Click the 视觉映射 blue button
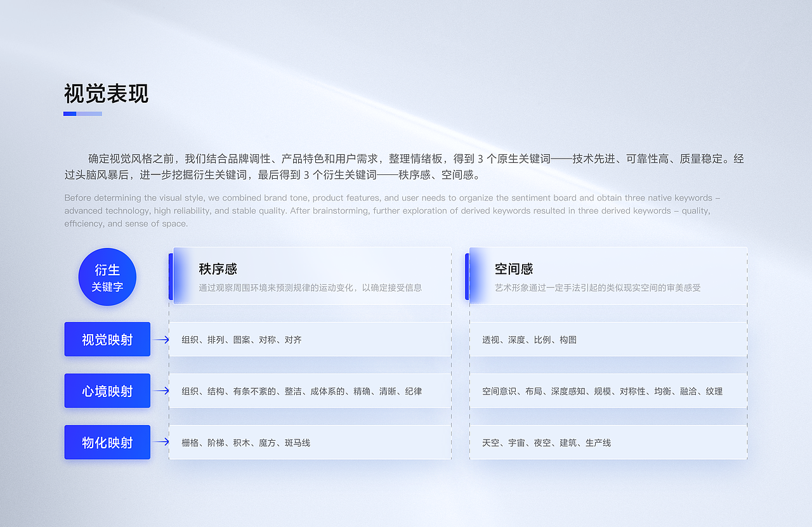812x527 pixels. click(x=107, y=339)
